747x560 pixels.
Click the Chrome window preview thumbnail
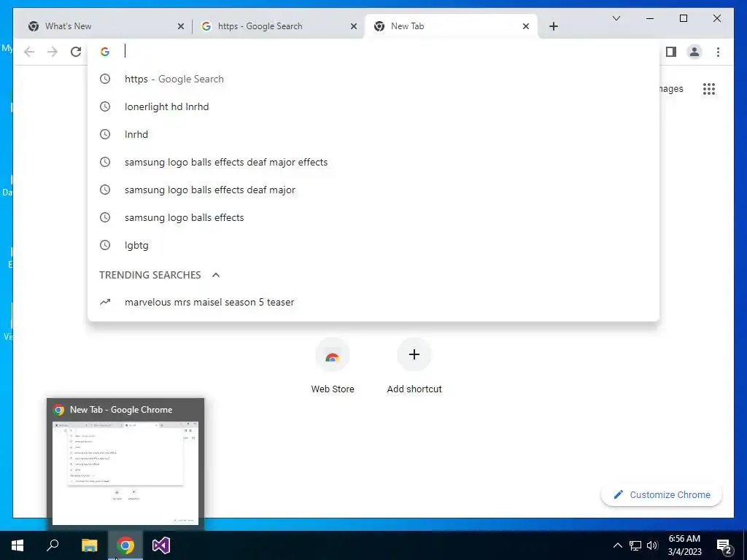(x=125, y=472)
